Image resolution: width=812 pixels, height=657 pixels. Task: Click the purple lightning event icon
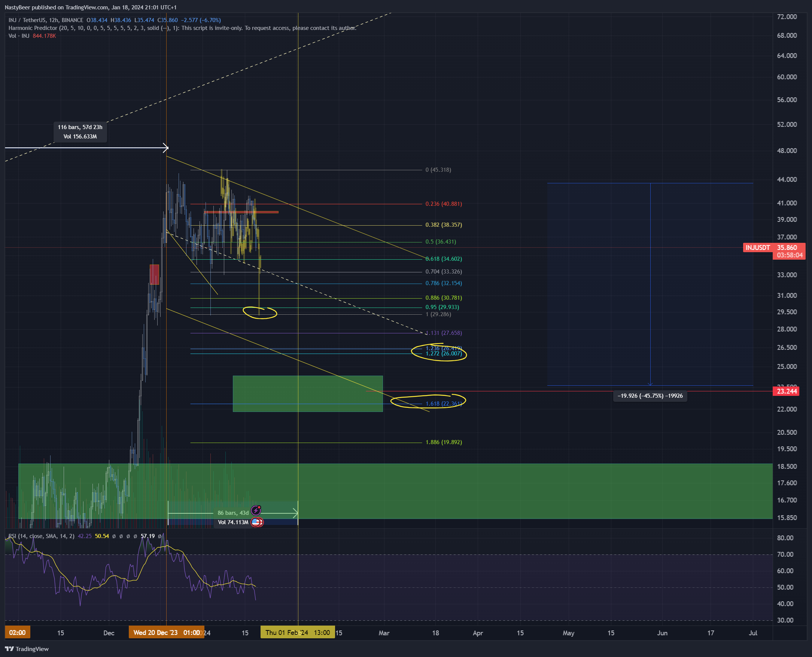(x=256, y=511)
